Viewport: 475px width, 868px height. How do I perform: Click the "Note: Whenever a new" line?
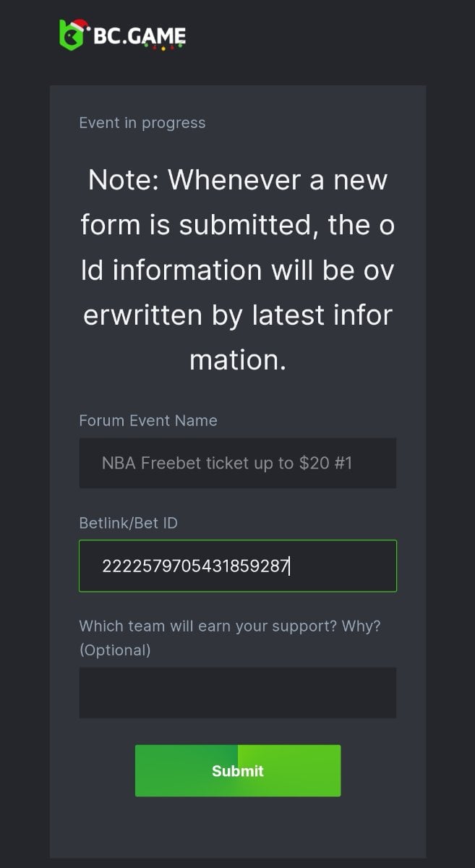[237, 179]
